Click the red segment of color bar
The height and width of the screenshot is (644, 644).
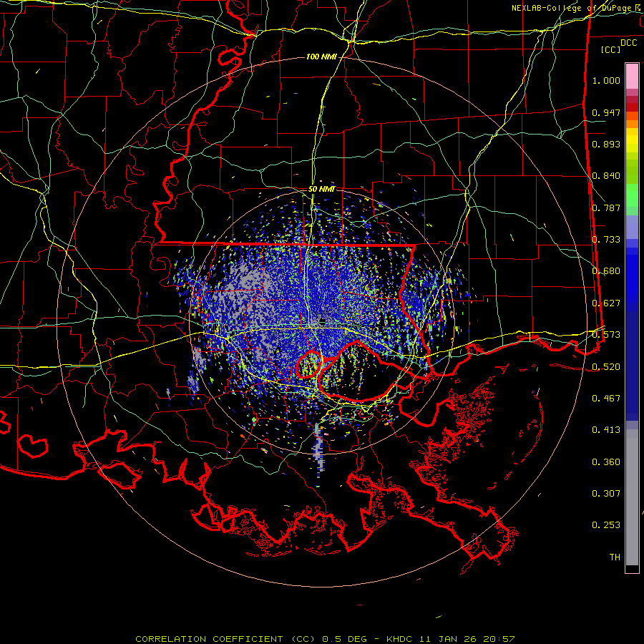tap(632, 107)
